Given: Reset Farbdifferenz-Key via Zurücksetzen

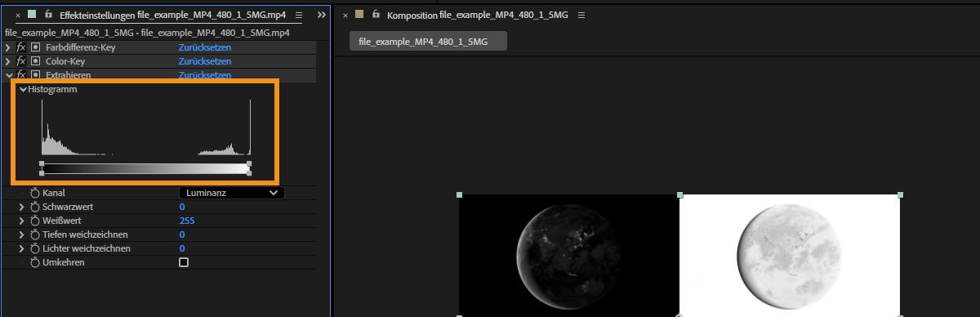Looking at the screenshot, I should 205,47.
